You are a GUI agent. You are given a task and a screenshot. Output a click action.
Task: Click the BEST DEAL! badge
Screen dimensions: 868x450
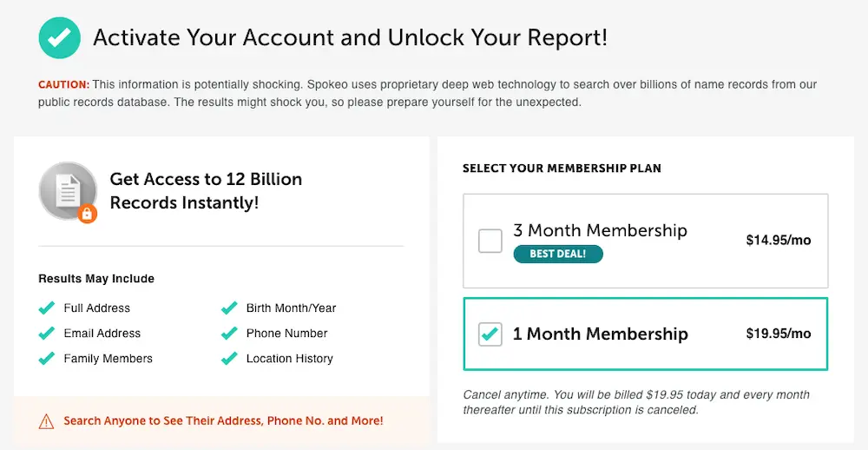tap(558, 254)
